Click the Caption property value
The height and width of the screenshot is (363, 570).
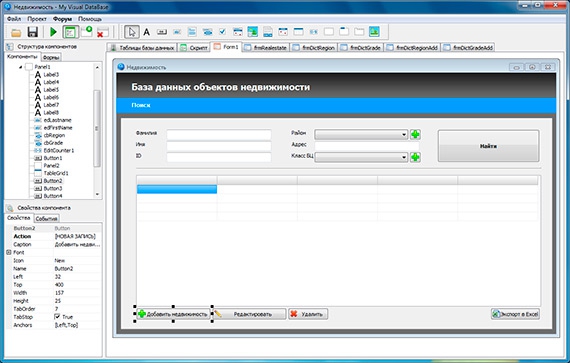click(77, 245)
